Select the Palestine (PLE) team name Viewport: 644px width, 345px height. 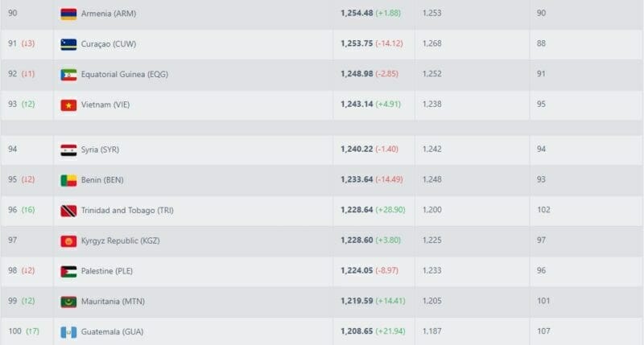pyautogui.click(x=114, y=271)
